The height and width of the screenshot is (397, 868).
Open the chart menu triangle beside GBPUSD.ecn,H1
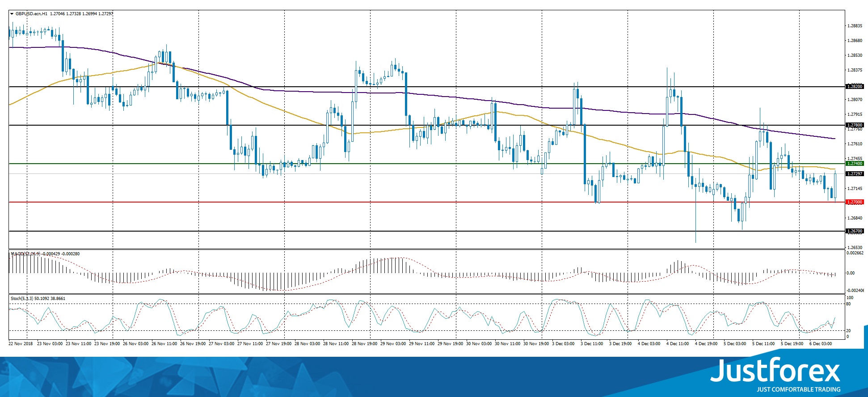click(x=12, y=14)
